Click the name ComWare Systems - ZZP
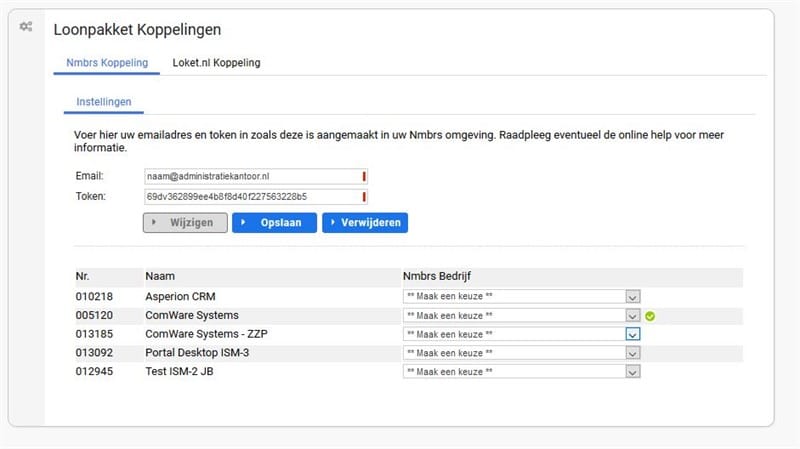 (206, 334)
